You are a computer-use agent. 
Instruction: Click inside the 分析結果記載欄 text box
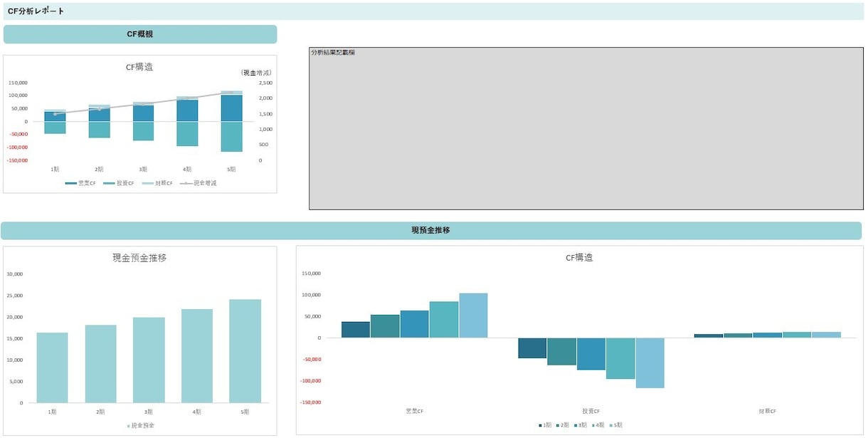586,129
